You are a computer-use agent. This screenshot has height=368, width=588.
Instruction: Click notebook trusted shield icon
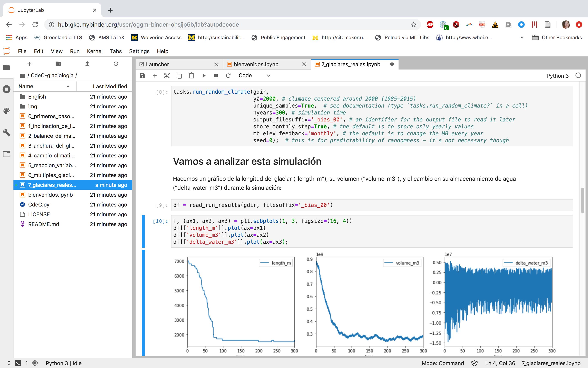[x=474, y=363]
